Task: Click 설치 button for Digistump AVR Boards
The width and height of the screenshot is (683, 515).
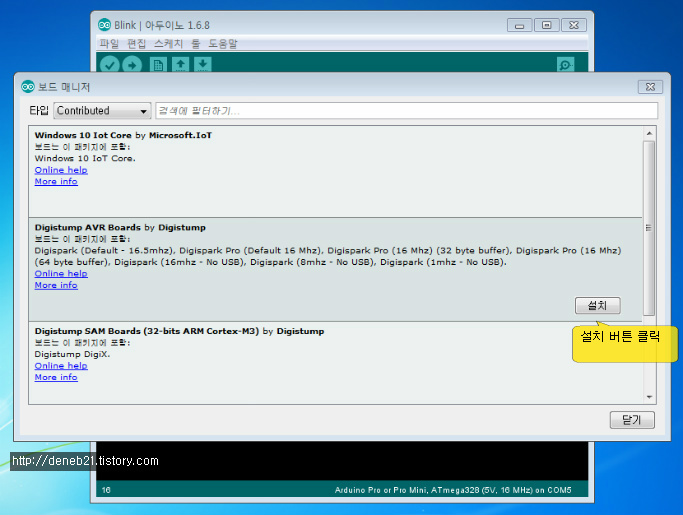Action: (x=597, y=306)
